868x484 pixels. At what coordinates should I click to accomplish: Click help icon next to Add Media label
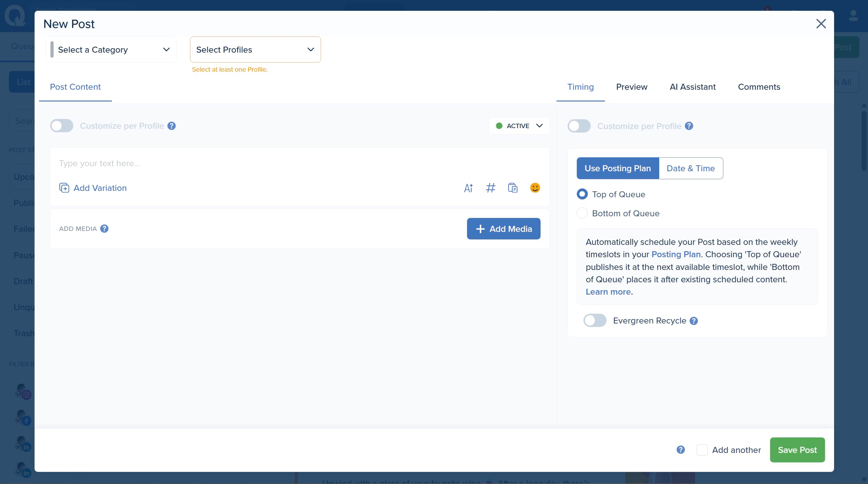point(104,229)
